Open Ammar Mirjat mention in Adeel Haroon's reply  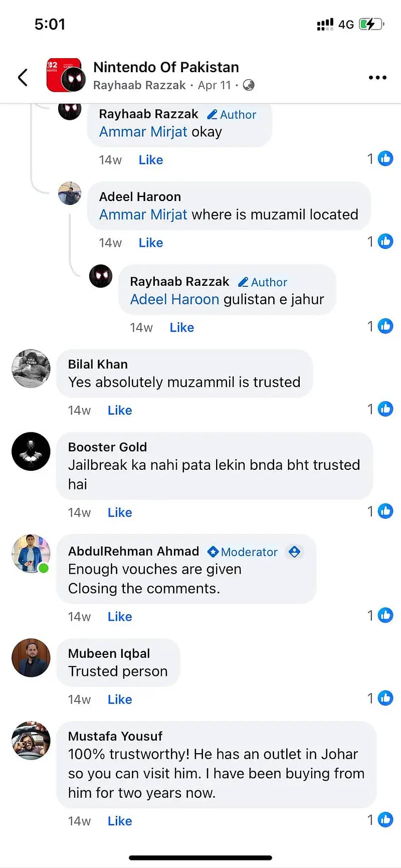tap(143, 215)
